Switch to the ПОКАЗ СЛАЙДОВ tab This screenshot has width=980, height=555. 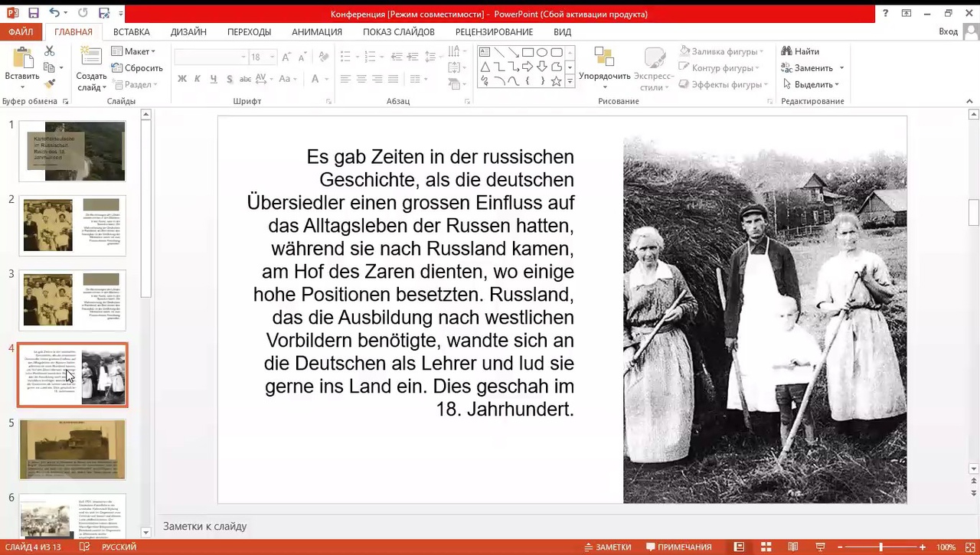click(x=399, y=32)
